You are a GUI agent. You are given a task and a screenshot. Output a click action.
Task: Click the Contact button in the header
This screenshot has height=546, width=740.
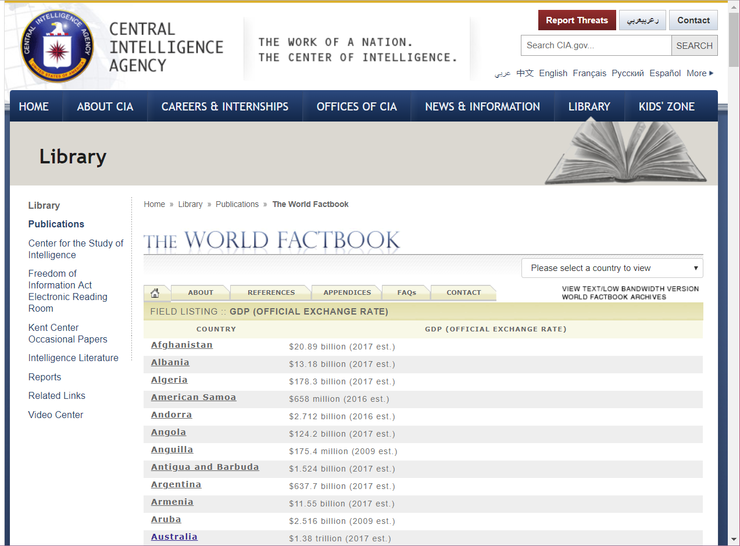[x=693, y=20]
